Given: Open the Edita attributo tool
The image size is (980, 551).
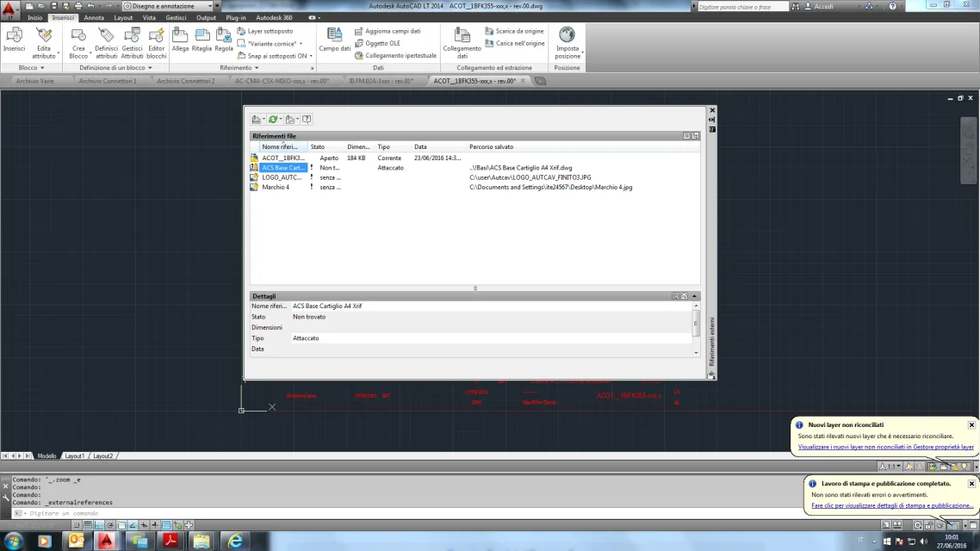Looking at the screenshot, I should click(x=44, y=43).
